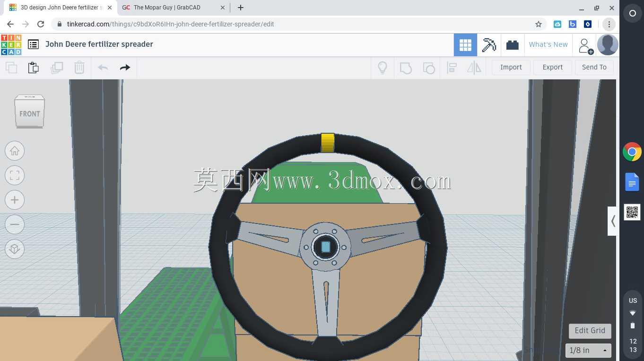Click the Align tool icon
This screenshot has height=361, width=644.
[x=452, y=68]
